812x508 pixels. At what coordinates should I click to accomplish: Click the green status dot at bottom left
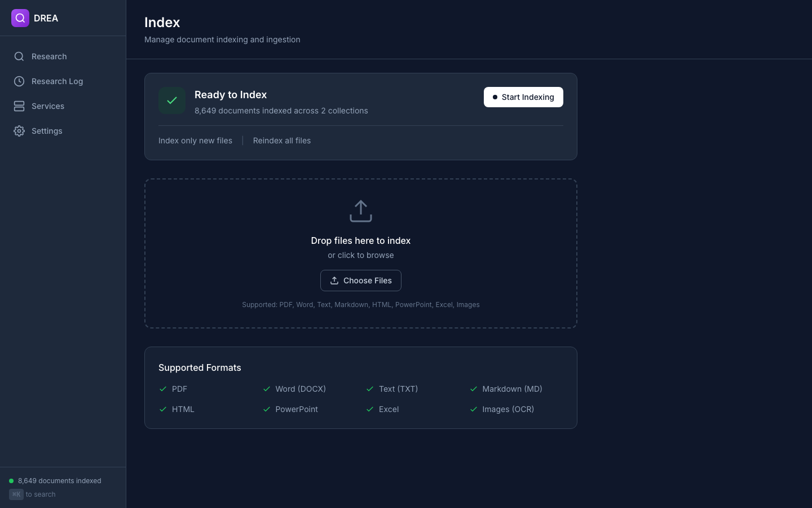pyautogui.click(x=11, y=480)
